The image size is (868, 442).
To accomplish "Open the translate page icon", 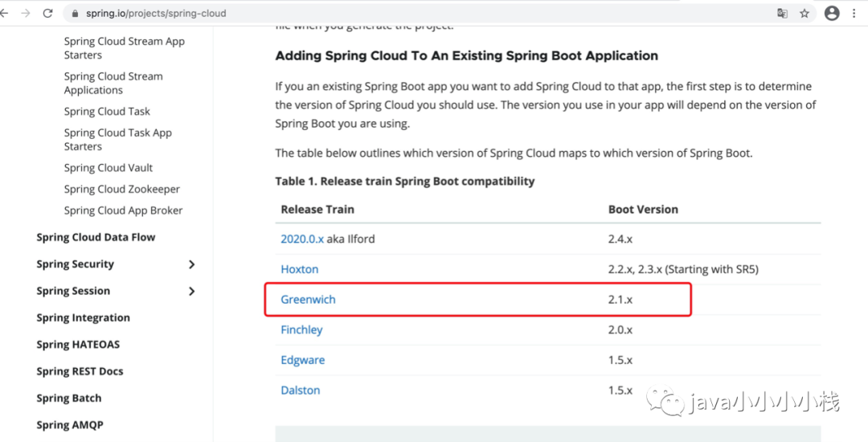I will [782, 14].
